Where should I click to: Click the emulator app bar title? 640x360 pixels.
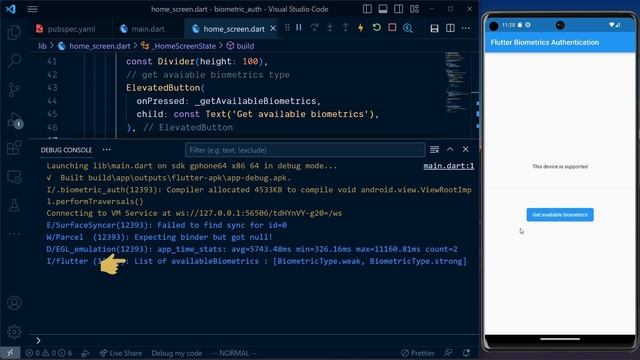point(545,42)
